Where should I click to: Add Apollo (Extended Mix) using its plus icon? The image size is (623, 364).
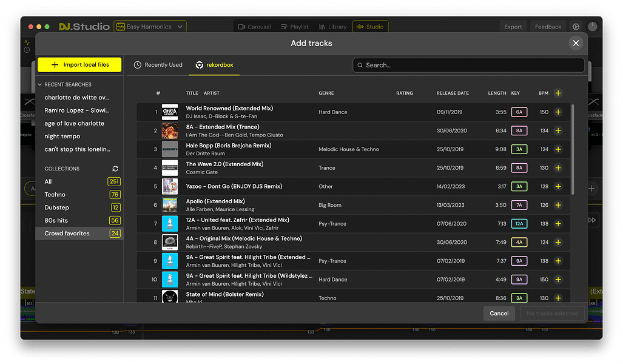click(558, 205)
